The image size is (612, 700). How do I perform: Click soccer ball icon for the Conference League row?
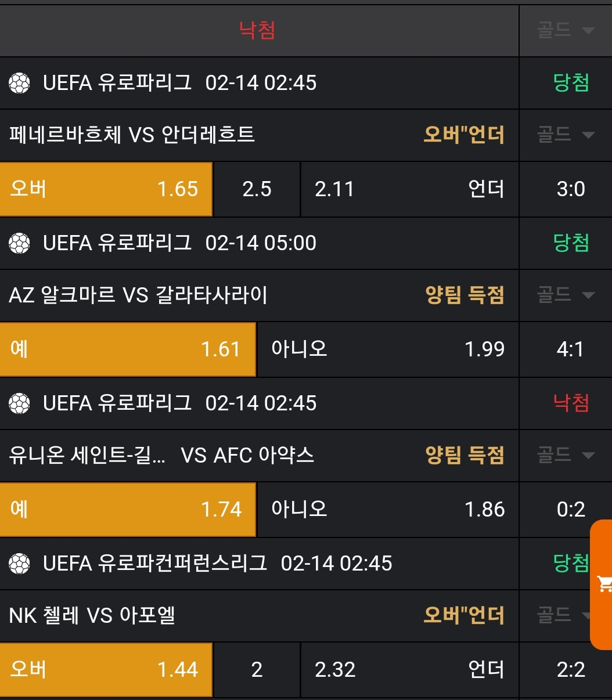tap(19, 564)
